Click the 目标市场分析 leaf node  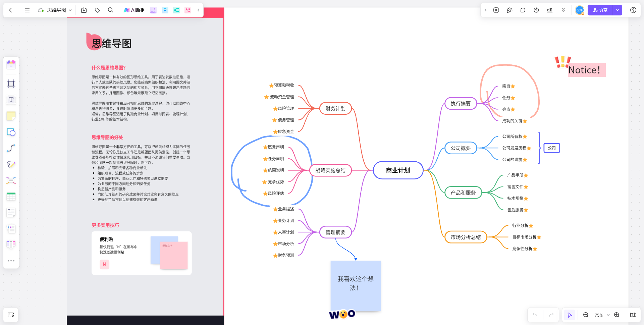tap(527, 237)
